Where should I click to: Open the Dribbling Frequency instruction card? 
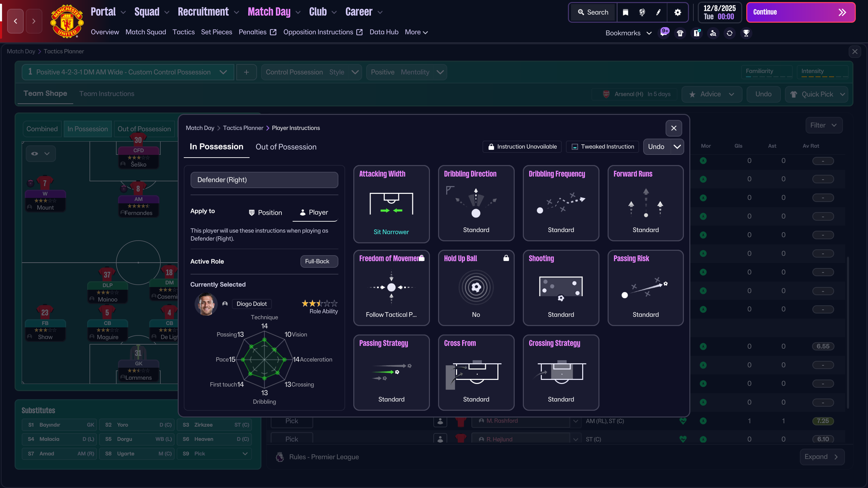pyautogui.click(x=561, y=203)
